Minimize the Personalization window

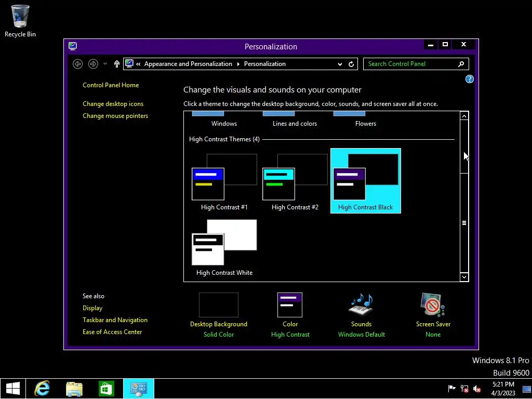(431, 45)
